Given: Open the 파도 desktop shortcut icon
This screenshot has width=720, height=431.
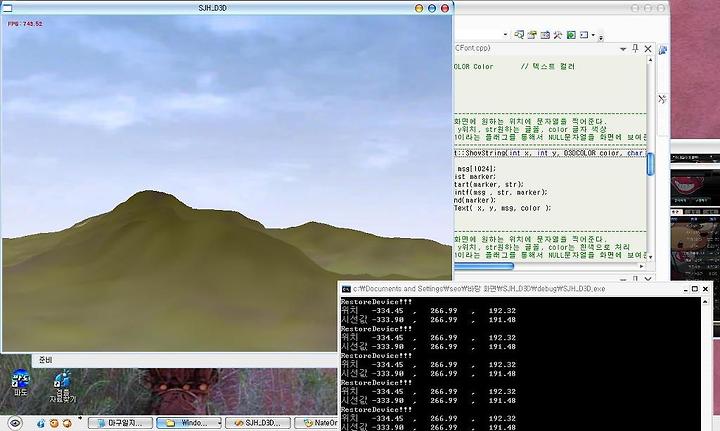Looking at the screenshot, I should pyautogui.click(x=20, y=383).
